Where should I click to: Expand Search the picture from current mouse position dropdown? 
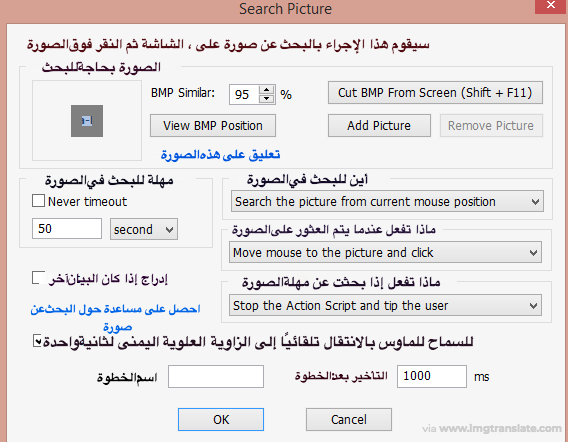pos(387,201)
